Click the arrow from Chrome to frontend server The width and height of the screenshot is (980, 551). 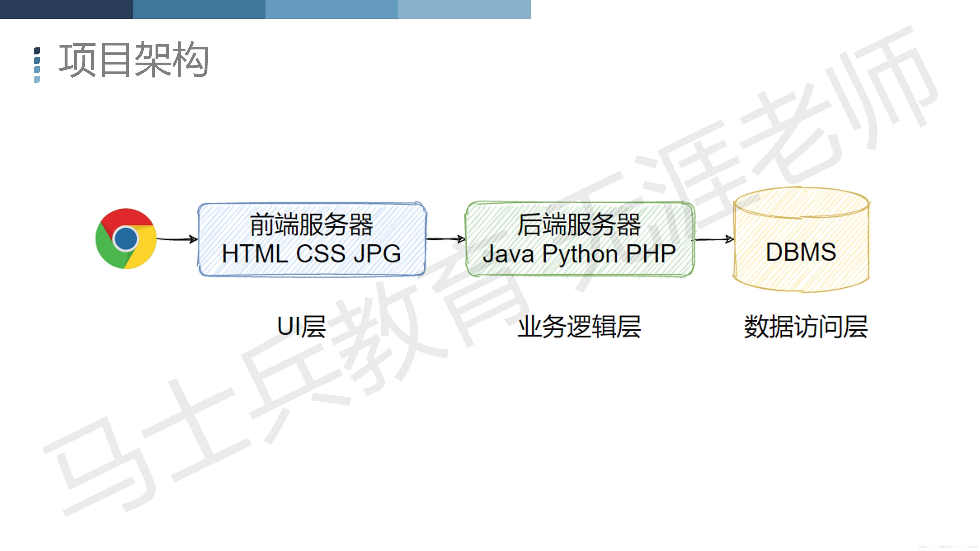(176, 239)
